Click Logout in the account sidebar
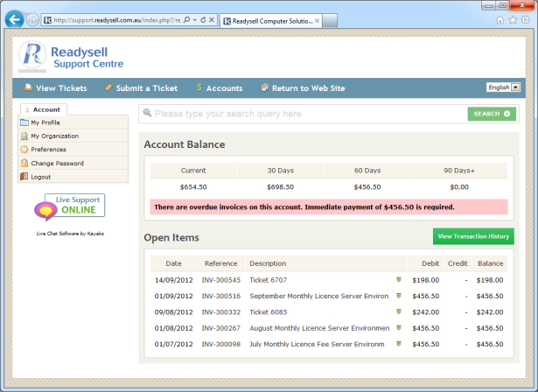 click(40, 177)
